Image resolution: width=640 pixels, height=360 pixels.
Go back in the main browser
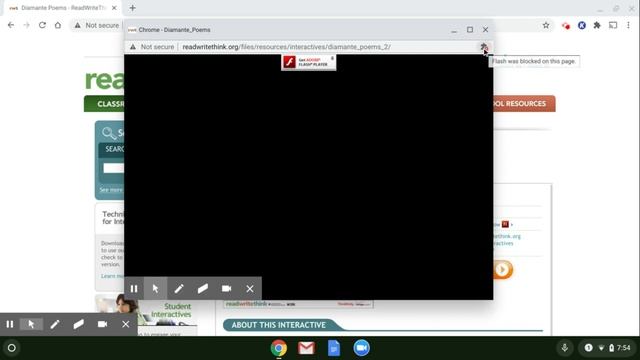click(x=11, y=25)
